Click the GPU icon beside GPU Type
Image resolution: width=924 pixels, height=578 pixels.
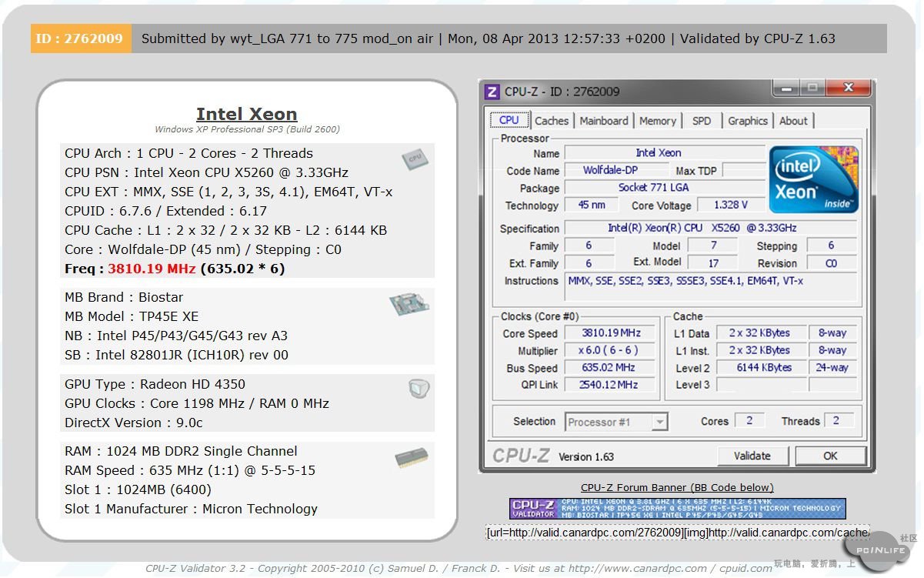(419, 389)
